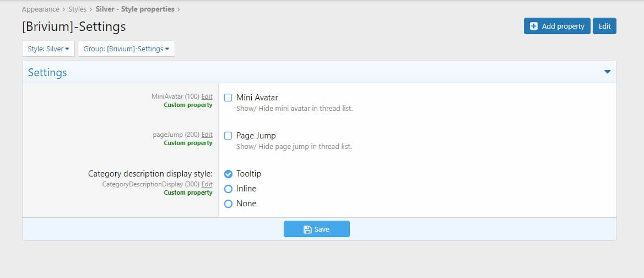Tick the Page Jump checkbox
The image size is (644, 278).
228,136
